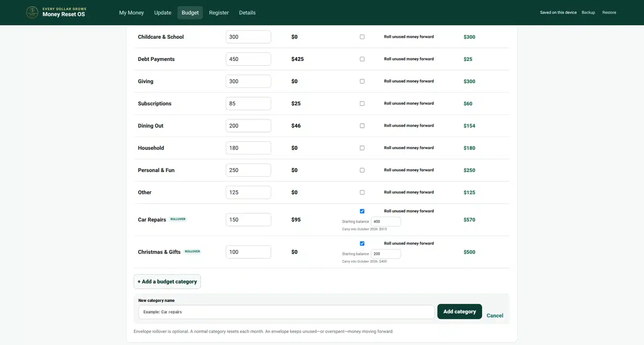Tick the Dining Out rollover checkbox

tap(362, 126)
